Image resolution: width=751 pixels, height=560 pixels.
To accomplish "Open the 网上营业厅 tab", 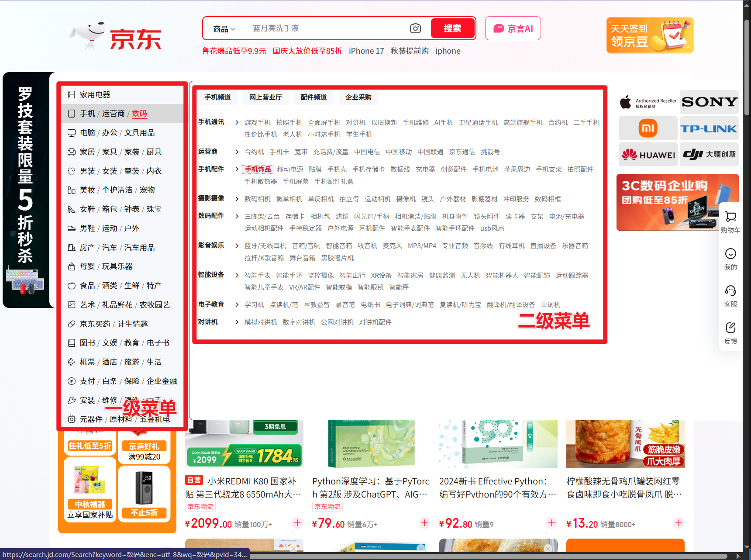I will click(x=265, y=97).
